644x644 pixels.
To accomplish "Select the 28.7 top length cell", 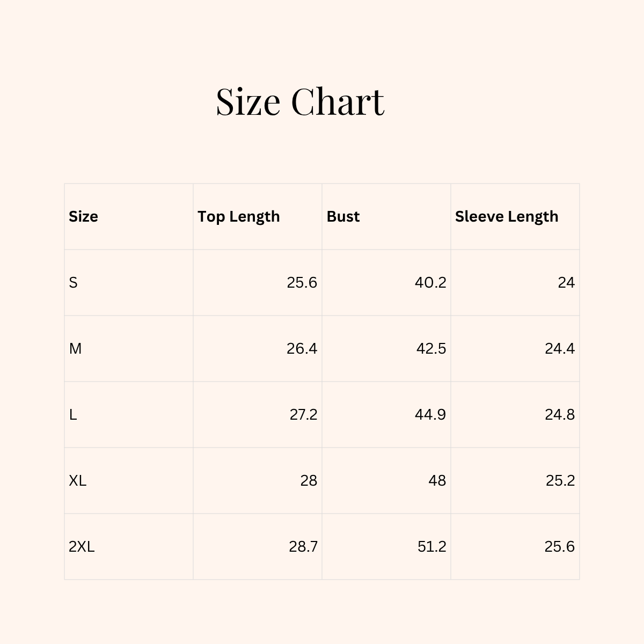I will [303, 546].
